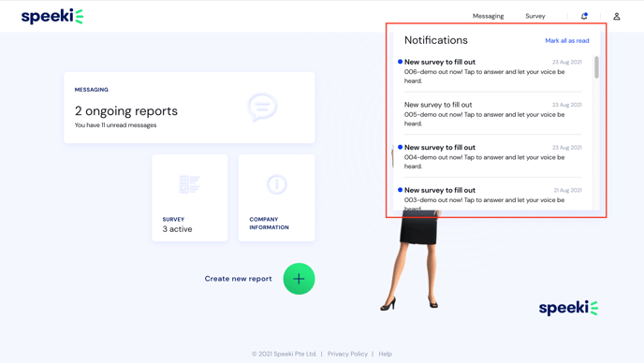
Task: Click the blue unread dot for 006-demo
Action: click(400, 62)
